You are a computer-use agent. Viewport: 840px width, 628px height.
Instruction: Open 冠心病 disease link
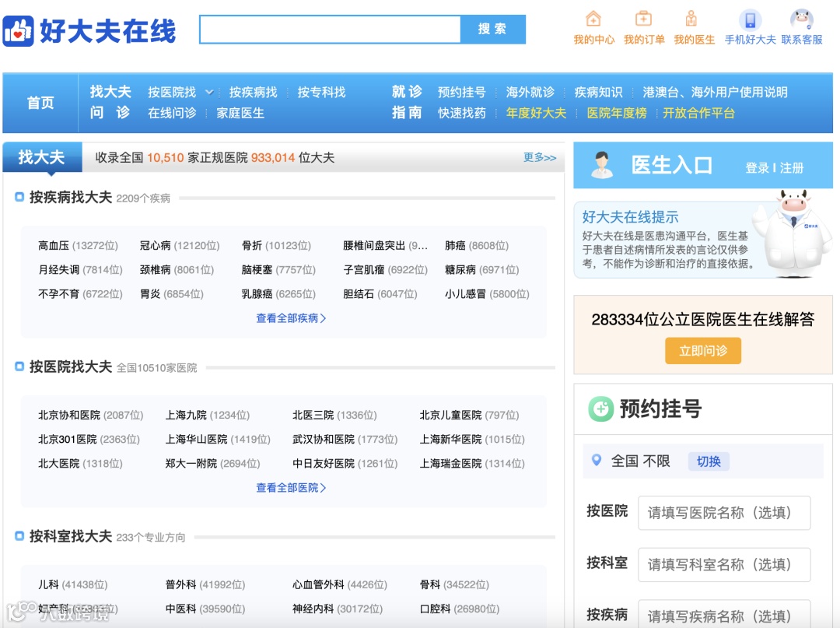[x=156, y=245]
